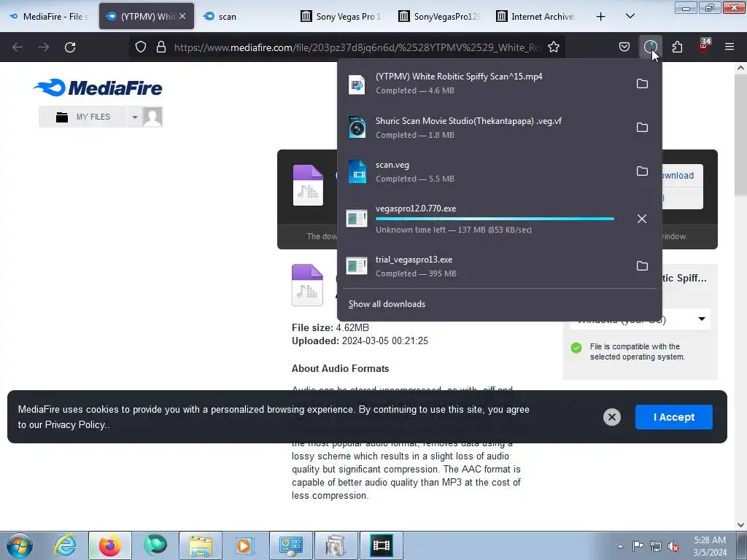Accept cookies with I Accept button
747x560 pixels.
tap(673, 417)
